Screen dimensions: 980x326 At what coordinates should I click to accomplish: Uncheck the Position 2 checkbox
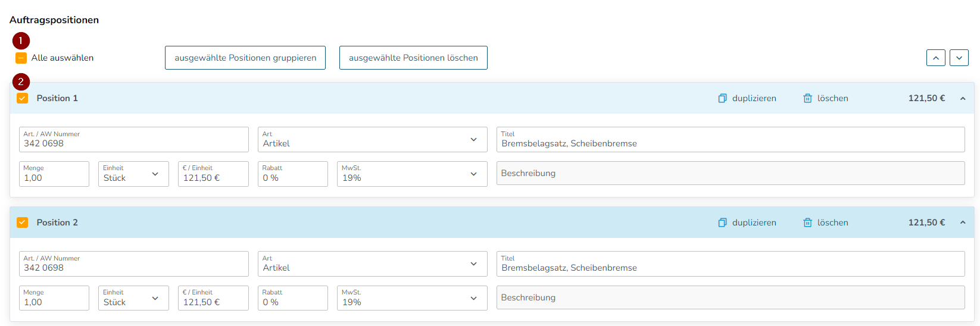point(23,222)
